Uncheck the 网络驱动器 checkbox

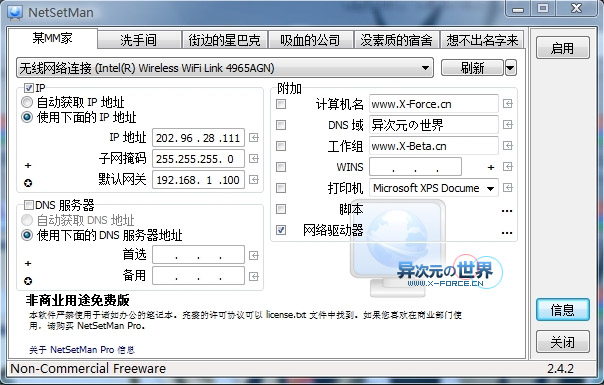click(281, 230)
